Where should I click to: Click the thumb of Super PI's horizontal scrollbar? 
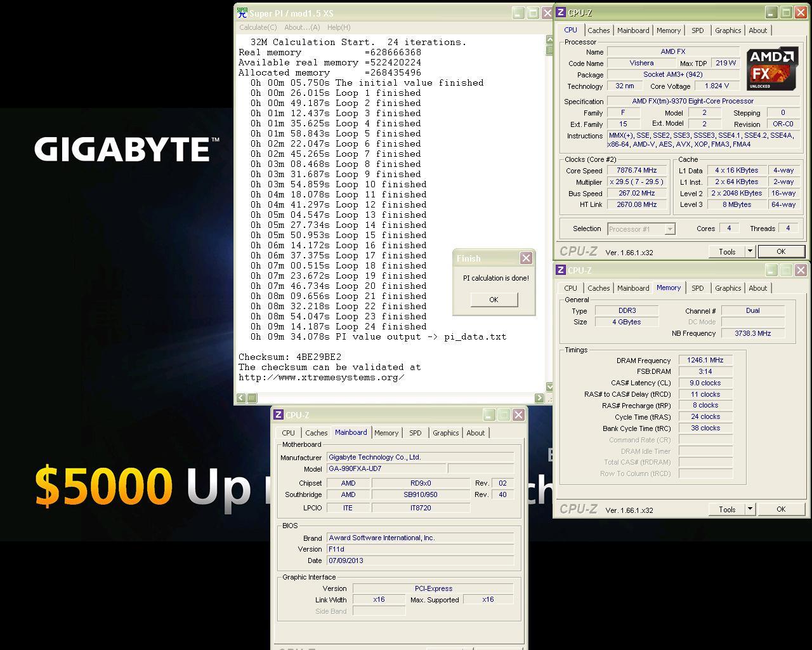(x=252, y=398)
